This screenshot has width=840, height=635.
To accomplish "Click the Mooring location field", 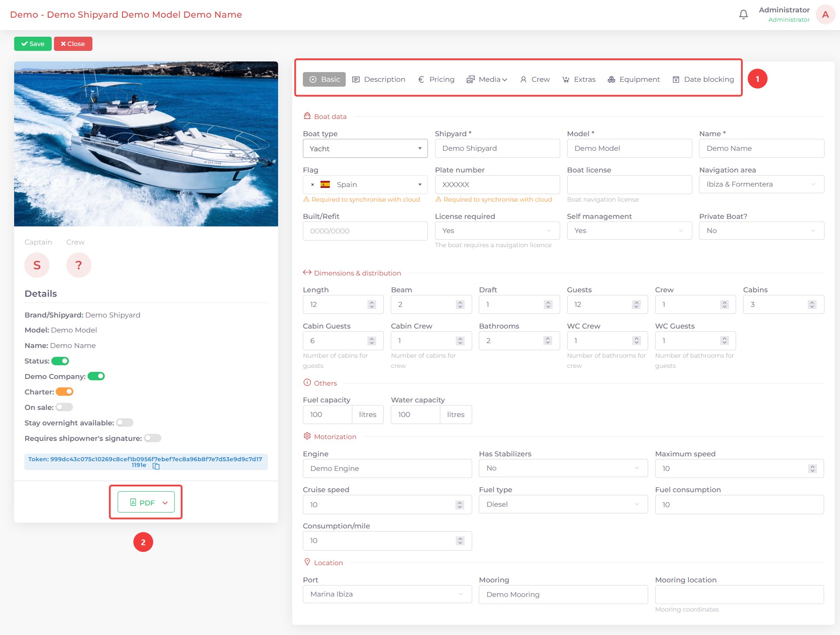I will point(739,594).
